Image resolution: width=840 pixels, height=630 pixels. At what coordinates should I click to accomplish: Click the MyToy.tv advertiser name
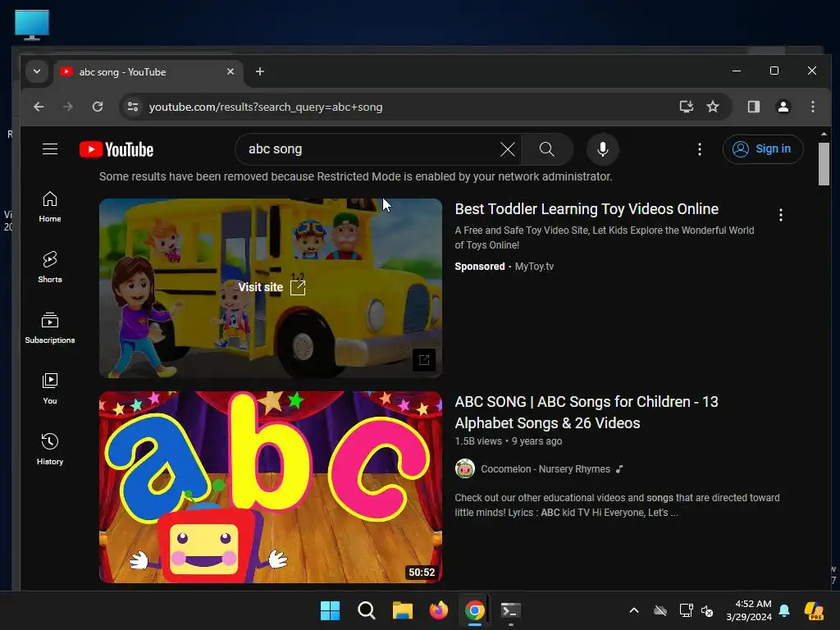pos(534,267)
